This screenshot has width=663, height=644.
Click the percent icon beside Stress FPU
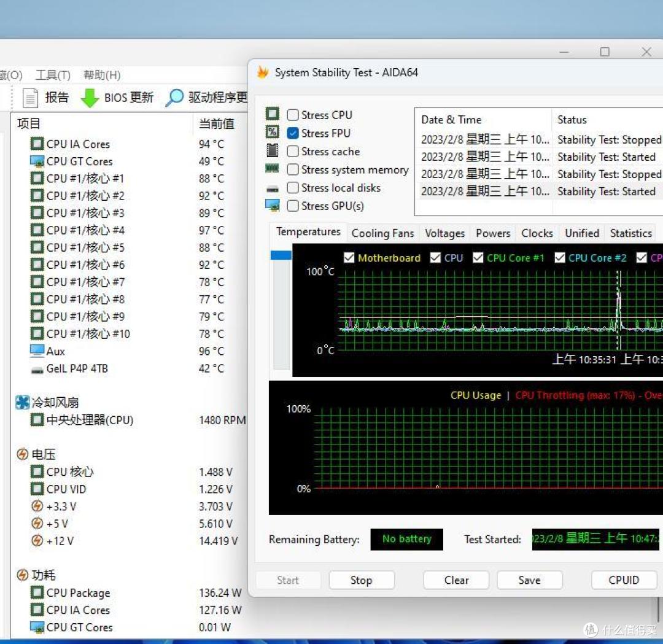click(273, 132)
